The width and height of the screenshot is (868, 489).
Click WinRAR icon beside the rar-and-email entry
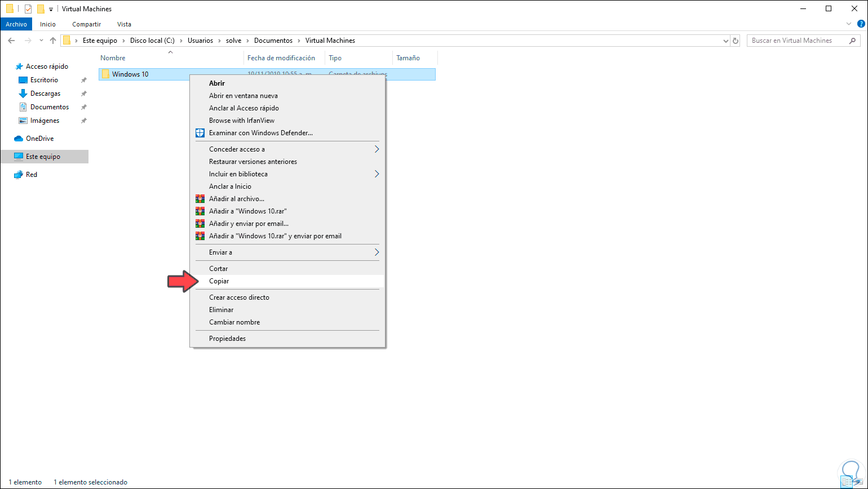(200, 236)
